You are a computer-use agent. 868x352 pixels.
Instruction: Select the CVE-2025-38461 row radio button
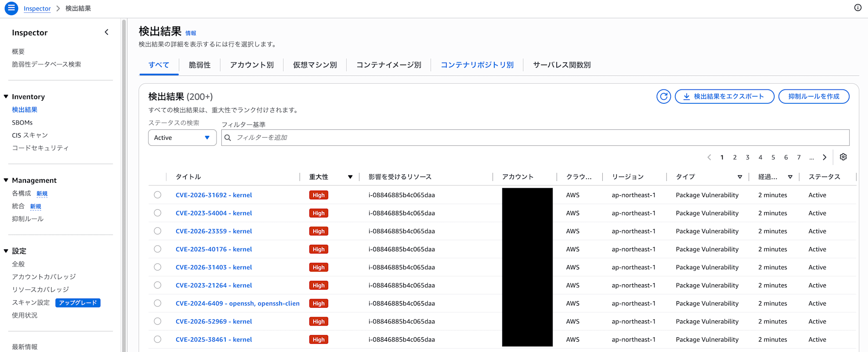click(x=158, y=339)
